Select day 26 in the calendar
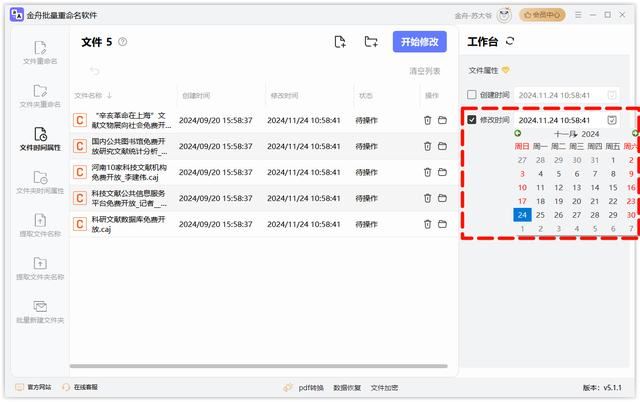The height and width of the screenshot is (402, 640). (560, 215)
